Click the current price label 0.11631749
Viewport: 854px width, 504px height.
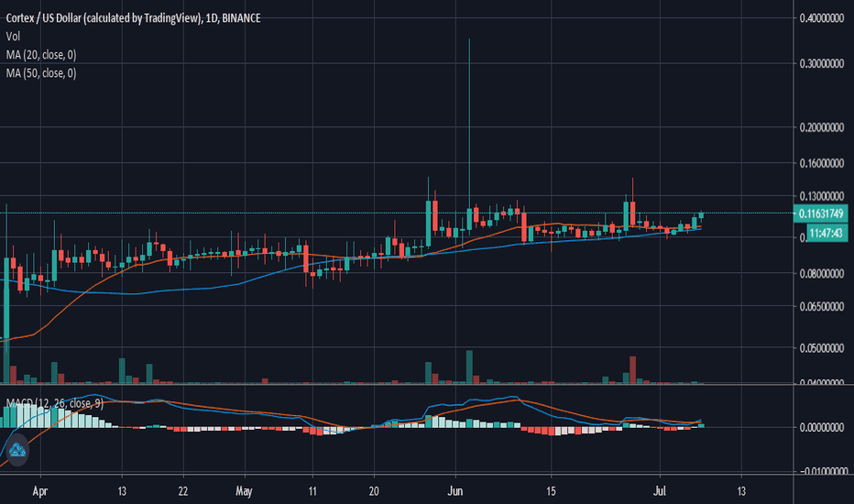tap(821, 214)
